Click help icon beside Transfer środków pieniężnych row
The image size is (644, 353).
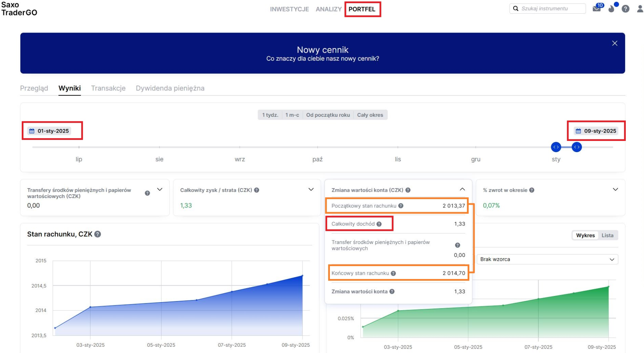tap(457, 245)
